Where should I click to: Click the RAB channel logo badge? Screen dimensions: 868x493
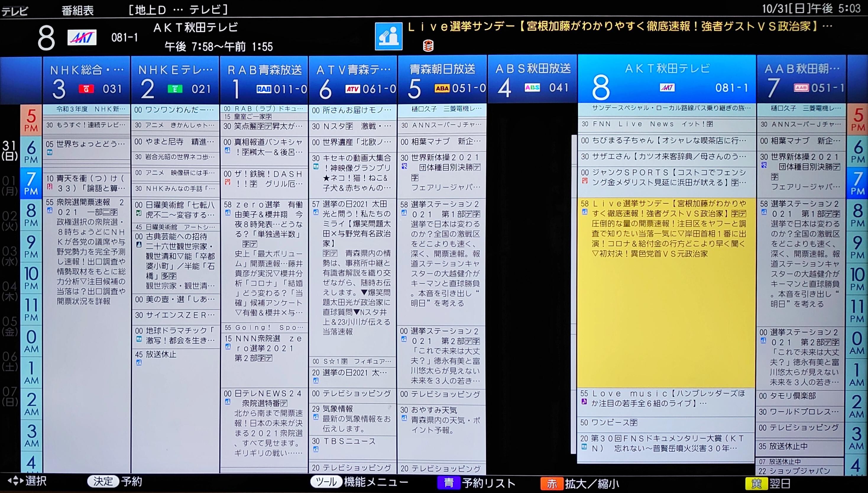click(263, 89)
